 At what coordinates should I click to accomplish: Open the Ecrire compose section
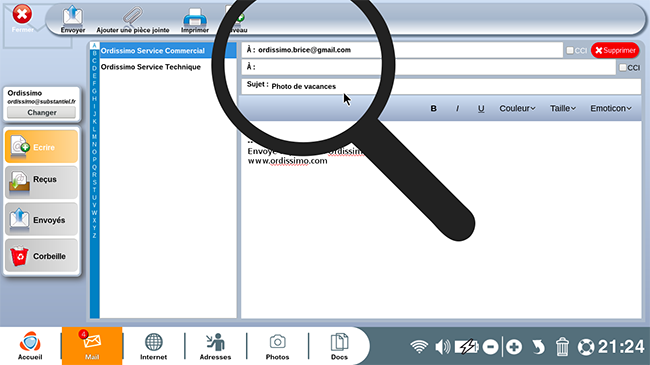tap(41, 146)
